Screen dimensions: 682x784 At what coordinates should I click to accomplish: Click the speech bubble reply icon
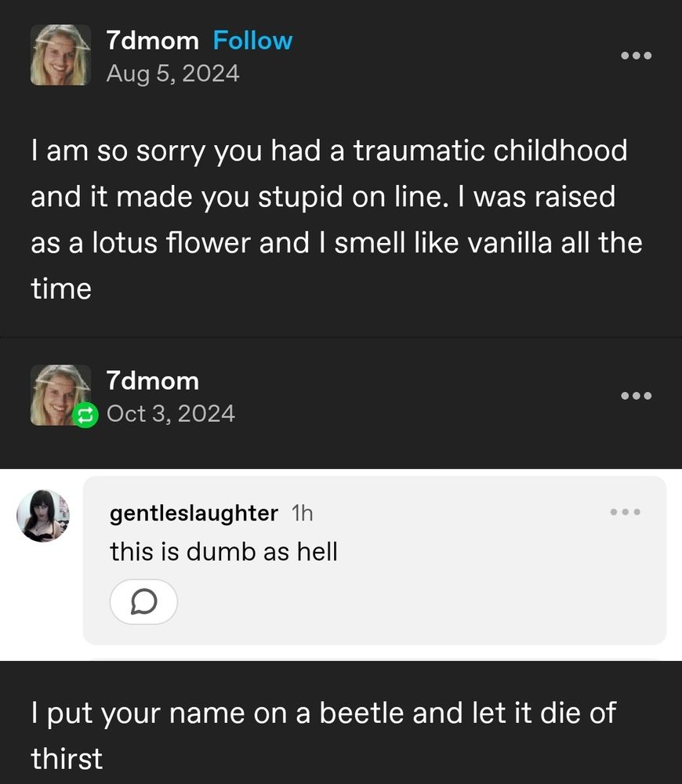(143, 602)
